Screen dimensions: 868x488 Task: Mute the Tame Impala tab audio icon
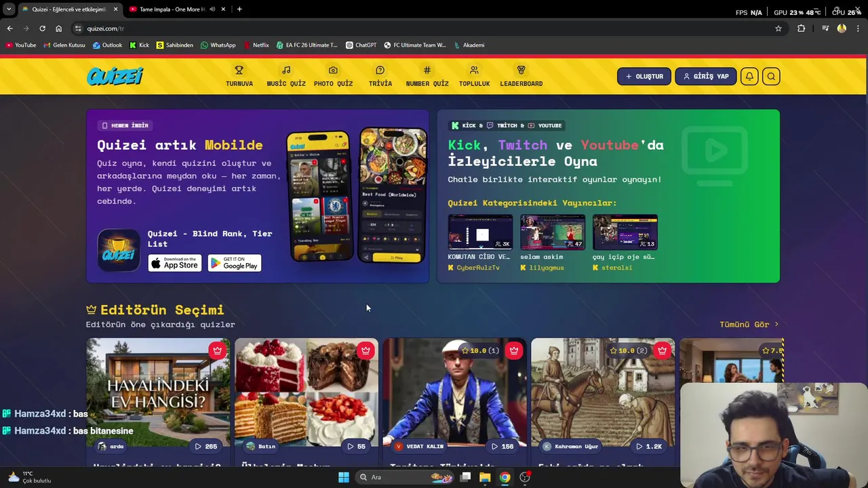click(213, 9)
